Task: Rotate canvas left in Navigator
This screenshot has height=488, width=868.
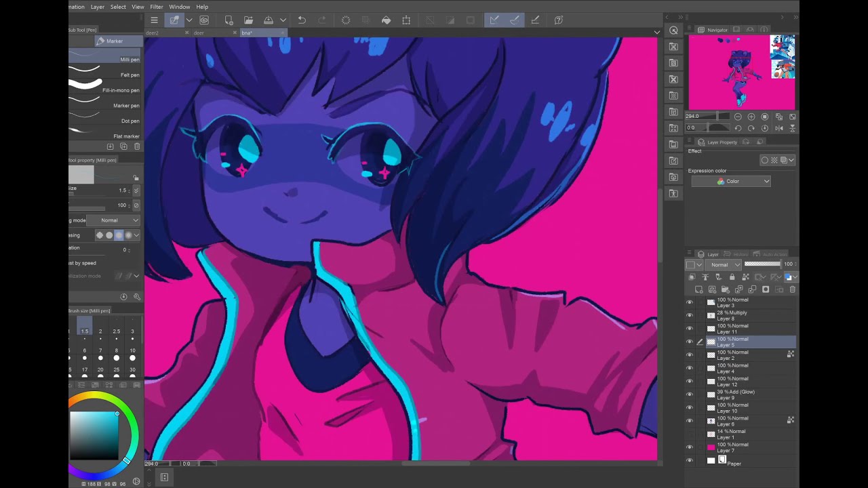Action: [738, 128]
